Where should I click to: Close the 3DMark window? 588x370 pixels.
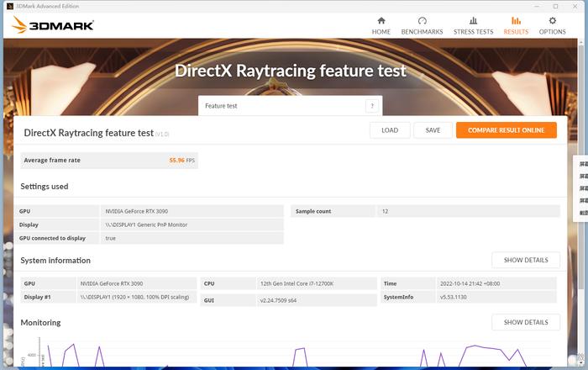tap(575, 5)
